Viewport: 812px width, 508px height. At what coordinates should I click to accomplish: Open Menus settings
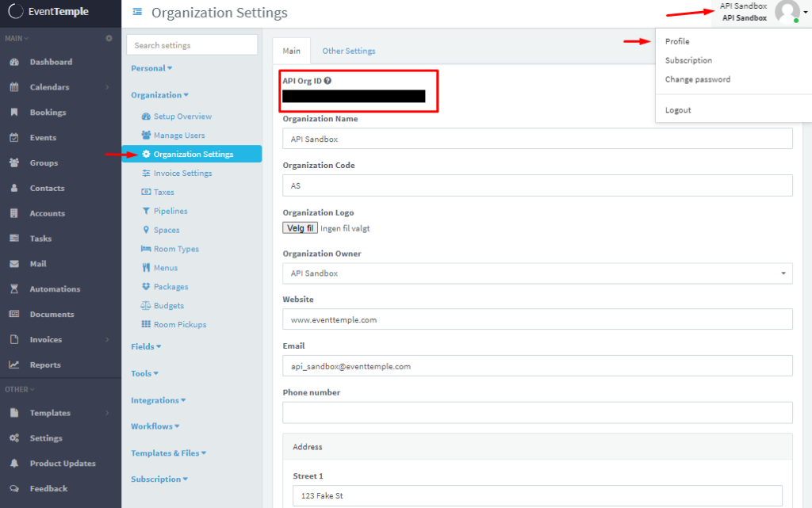pos(159,268)
